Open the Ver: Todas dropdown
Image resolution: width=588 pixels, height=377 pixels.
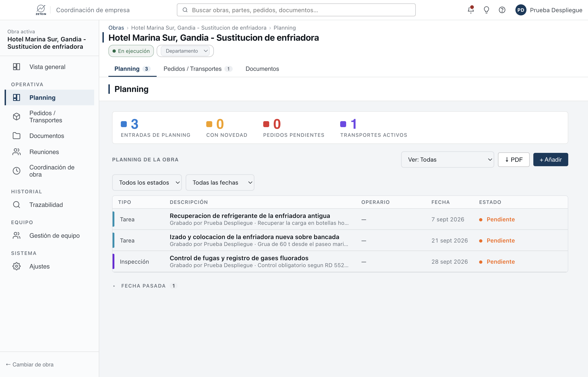coord(447,159)
